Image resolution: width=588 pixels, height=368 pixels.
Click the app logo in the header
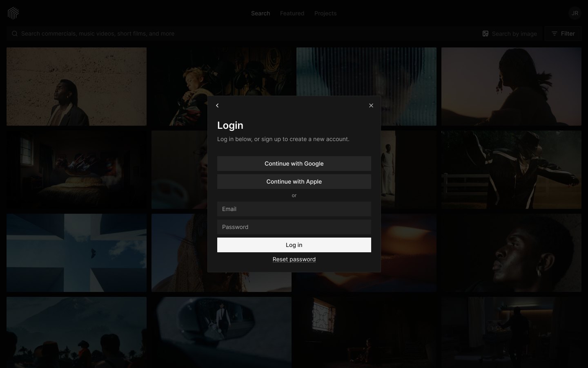point(13,13)
